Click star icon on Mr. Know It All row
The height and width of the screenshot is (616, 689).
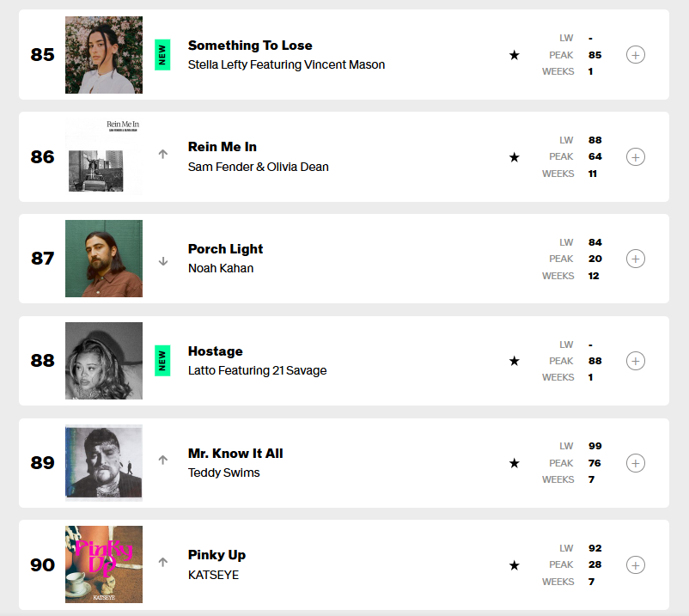click(514, 463)
